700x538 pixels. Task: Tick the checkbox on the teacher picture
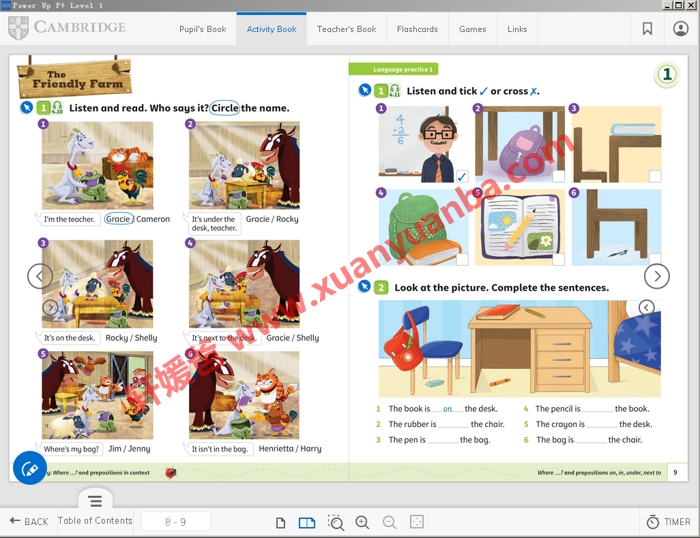462,177
